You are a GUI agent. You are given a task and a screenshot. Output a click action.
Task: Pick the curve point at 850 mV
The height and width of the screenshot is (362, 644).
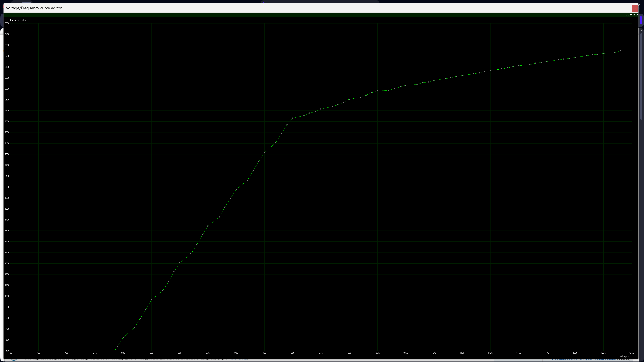point(180,263)
